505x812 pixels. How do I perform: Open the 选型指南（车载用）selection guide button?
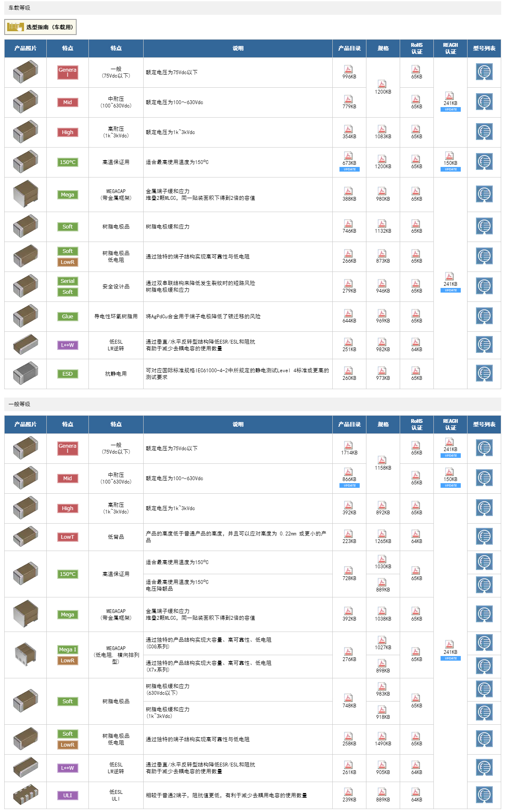(x=40, y=27)
